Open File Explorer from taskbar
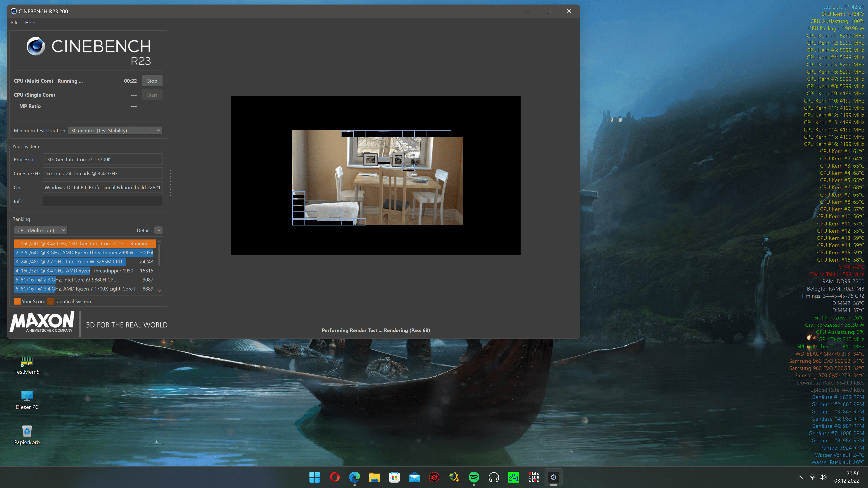Viewport: 868px width, 488px height. point(374,477)
